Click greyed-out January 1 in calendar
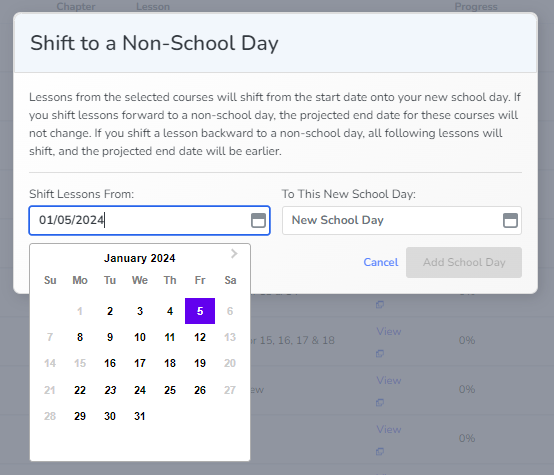554x475 pixels. click(x=80, y=311)
